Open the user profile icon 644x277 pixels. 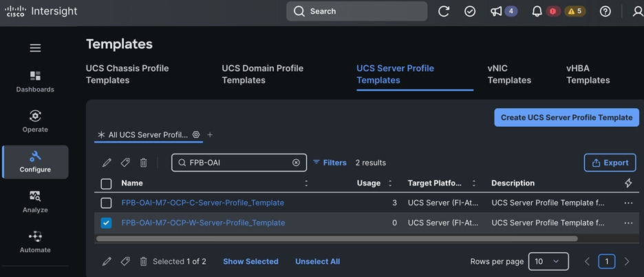click(638, 12)
